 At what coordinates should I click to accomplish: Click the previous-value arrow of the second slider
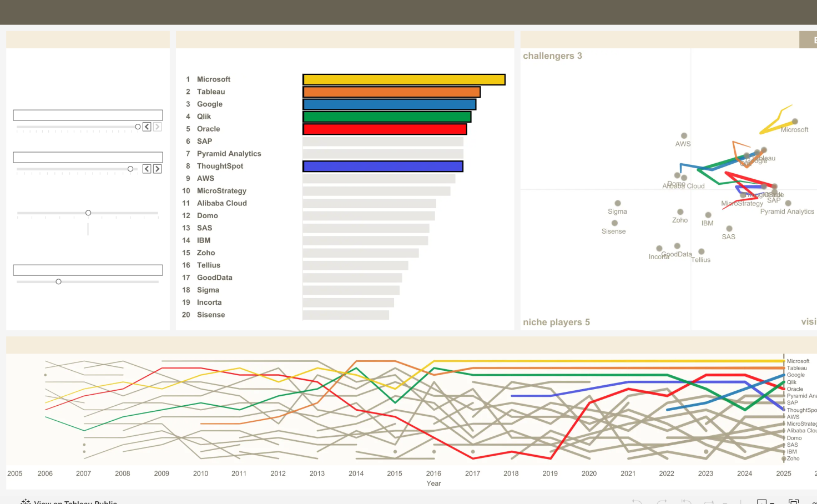click(147, 169)
